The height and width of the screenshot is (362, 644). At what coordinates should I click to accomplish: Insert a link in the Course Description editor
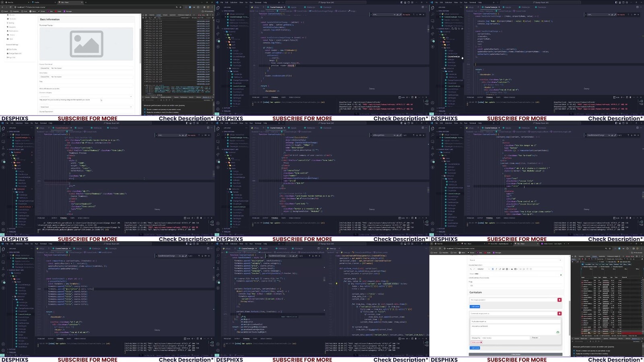click(500, 269)
